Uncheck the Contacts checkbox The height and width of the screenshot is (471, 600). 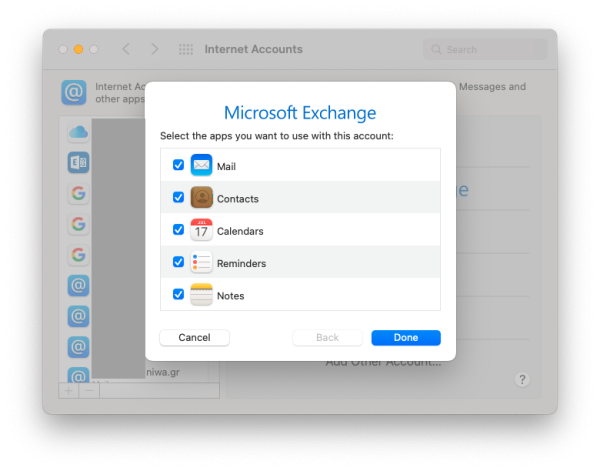point(178,197)
